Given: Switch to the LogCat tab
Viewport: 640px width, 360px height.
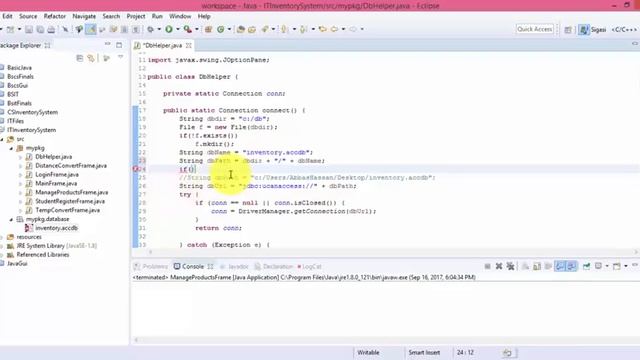Looking at the screenshot, I should 309,267.
